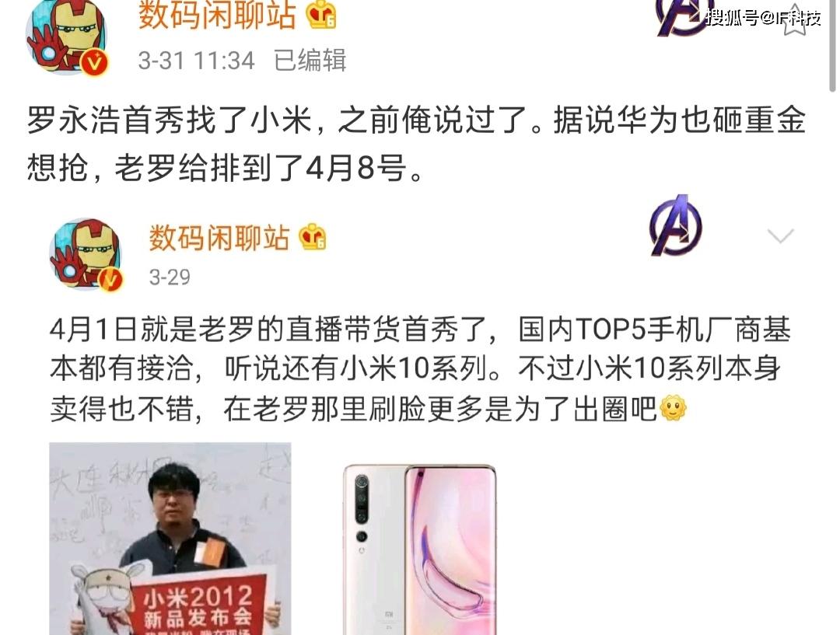Tap the 3-29 date of reposted post

click(170, 277)
